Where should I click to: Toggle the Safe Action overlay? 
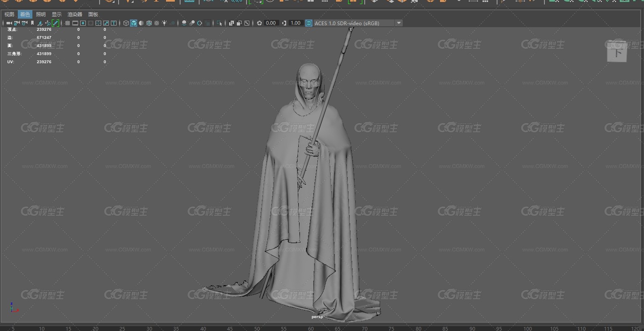click(x=106, y=23)
